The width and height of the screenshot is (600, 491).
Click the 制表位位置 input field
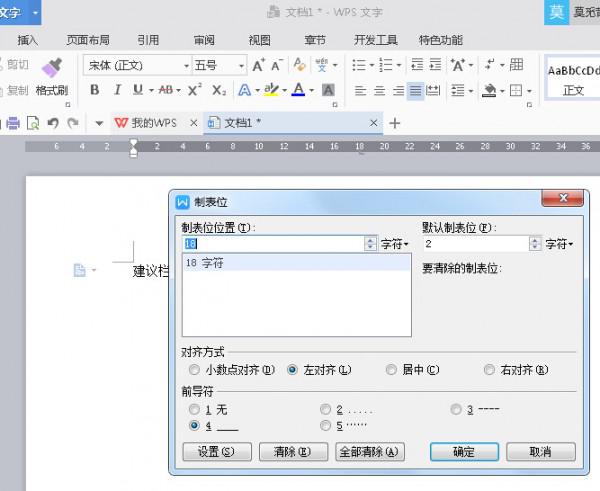click(273, 244)
